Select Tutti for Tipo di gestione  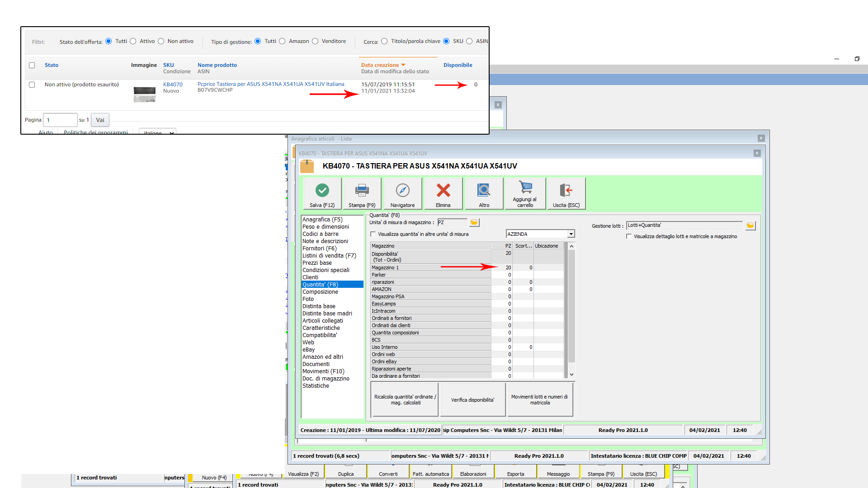258,41
